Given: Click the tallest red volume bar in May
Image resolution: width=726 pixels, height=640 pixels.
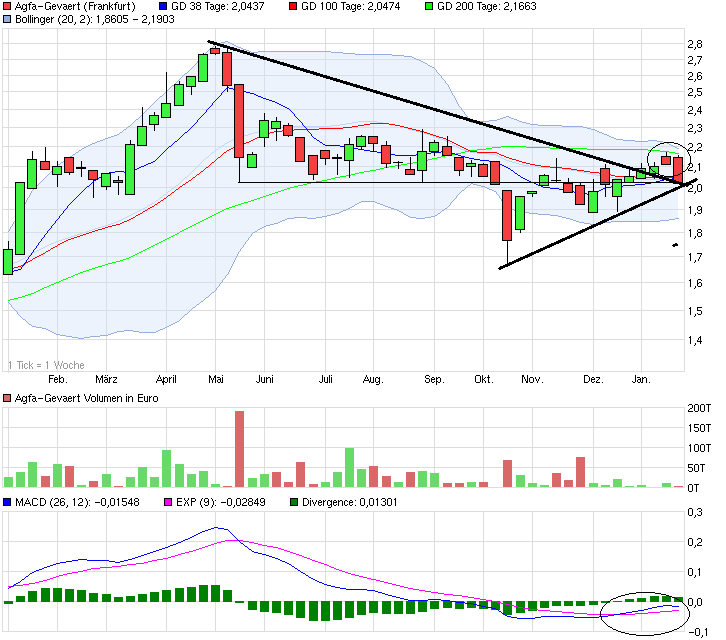Looking at the screenshot, I should (x=239, y=448).
